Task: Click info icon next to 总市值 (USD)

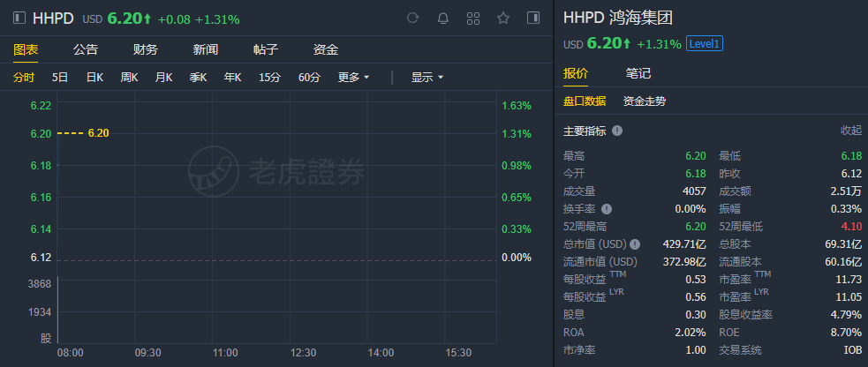Action: tap(635, 243)
